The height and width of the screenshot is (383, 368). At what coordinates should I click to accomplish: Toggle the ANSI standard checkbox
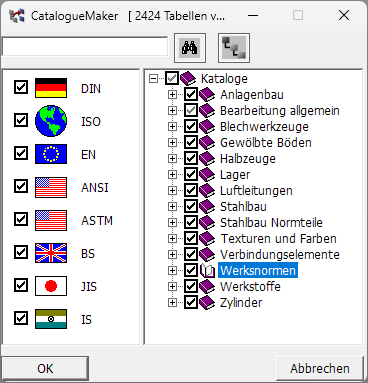coord(21,187)
